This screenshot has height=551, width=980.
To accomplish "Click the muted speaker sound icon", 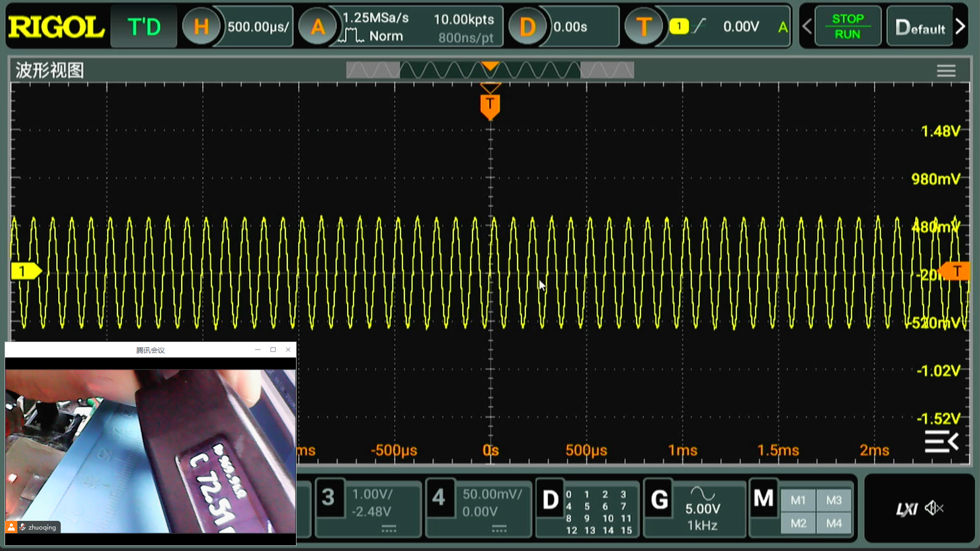I will tap(934, 508).
